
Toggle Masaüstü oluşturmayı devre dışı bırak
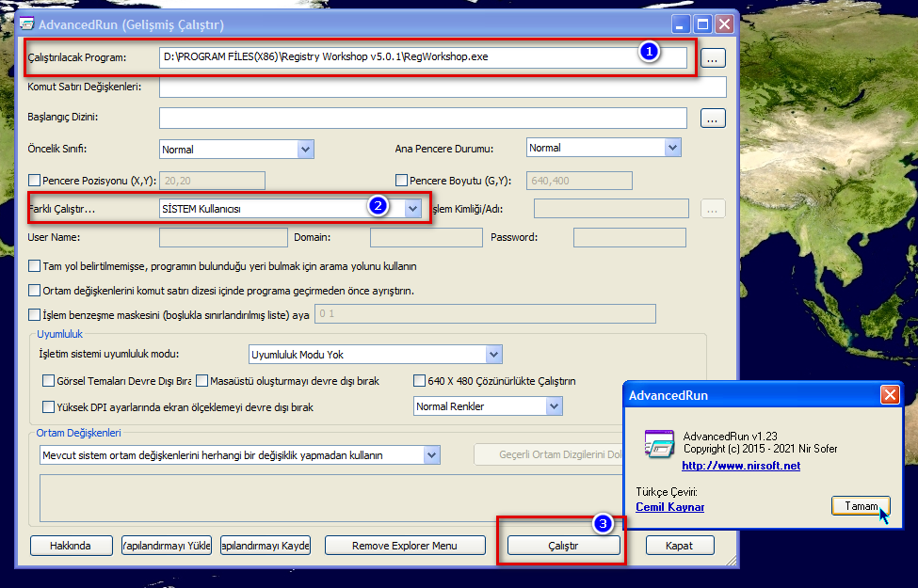click(x=202, y=381)
